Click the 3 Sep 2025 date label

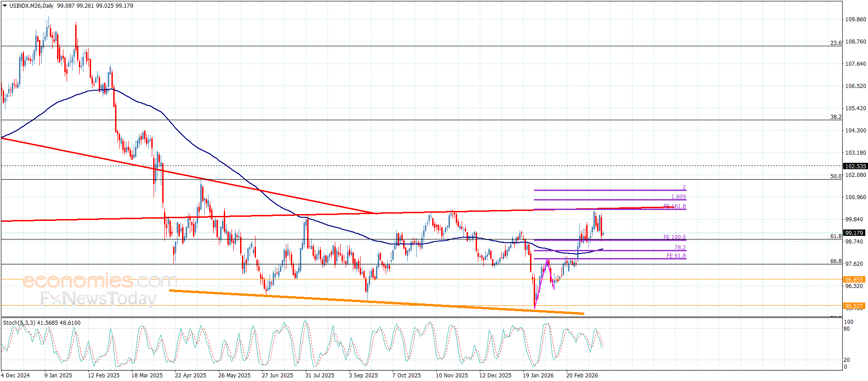tap(363, 375)
